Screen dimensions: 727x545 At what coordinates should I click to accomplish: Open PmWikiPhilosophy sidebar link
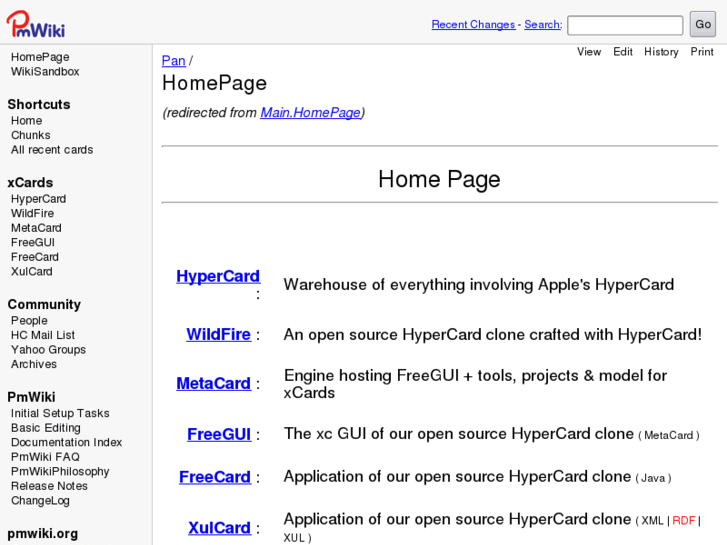coord(60,471)
